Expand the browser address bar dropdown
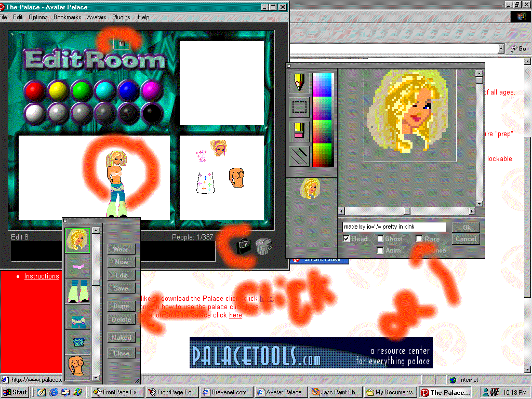 [x=501, y=49]
